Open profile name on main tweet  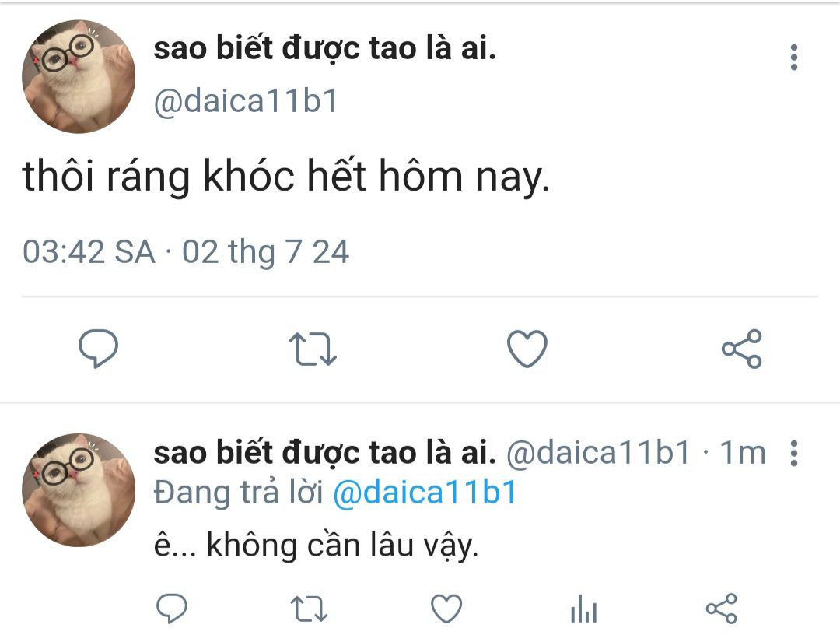(324, 49)
